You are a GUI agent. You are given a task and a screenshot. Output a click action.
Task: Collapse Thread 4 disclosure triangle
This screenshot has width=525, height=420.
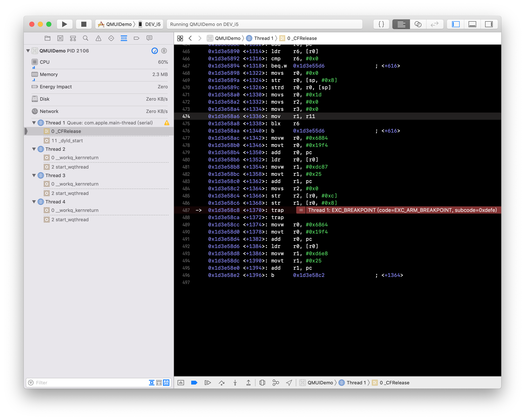coord(34,202)
